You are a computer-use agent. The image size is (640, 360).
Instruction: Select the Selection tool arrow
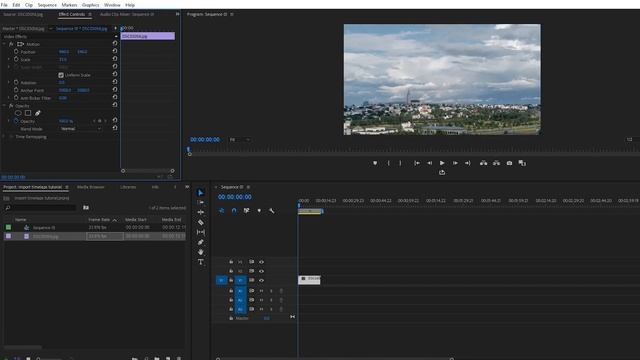tap(200, 193)
